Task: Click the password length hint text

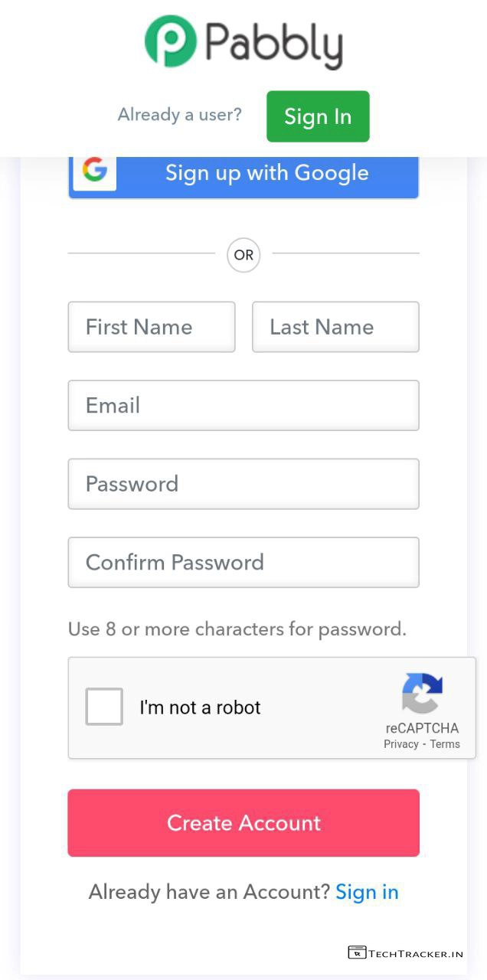Action: pyautogui.click(x=237, y=629)
